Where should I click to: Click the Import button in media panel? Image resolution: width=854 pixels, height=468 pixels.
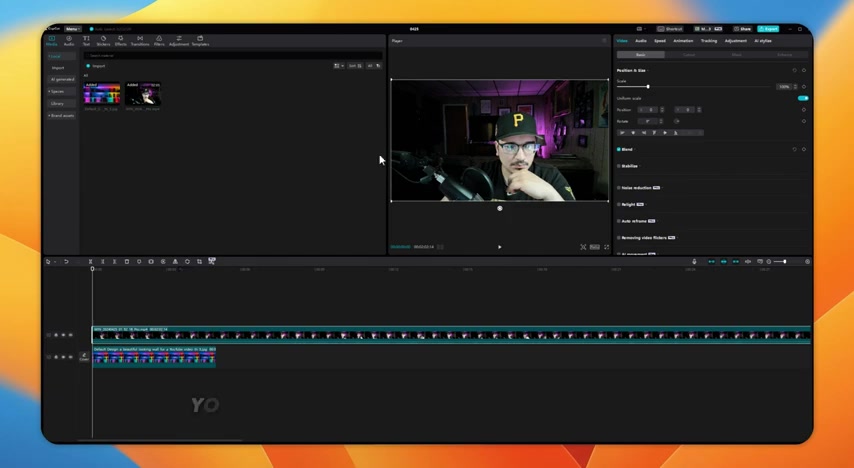96,66
